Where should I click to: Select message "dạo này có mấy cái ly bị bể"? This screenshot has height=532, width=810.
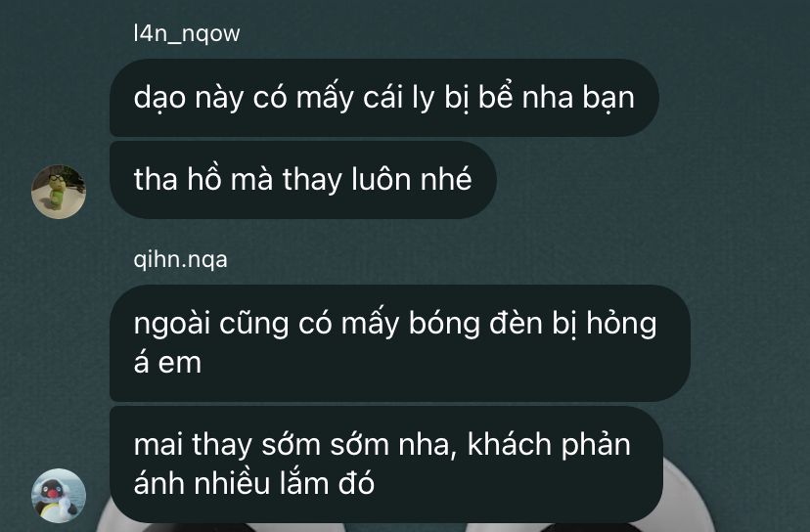coord(384,98)
